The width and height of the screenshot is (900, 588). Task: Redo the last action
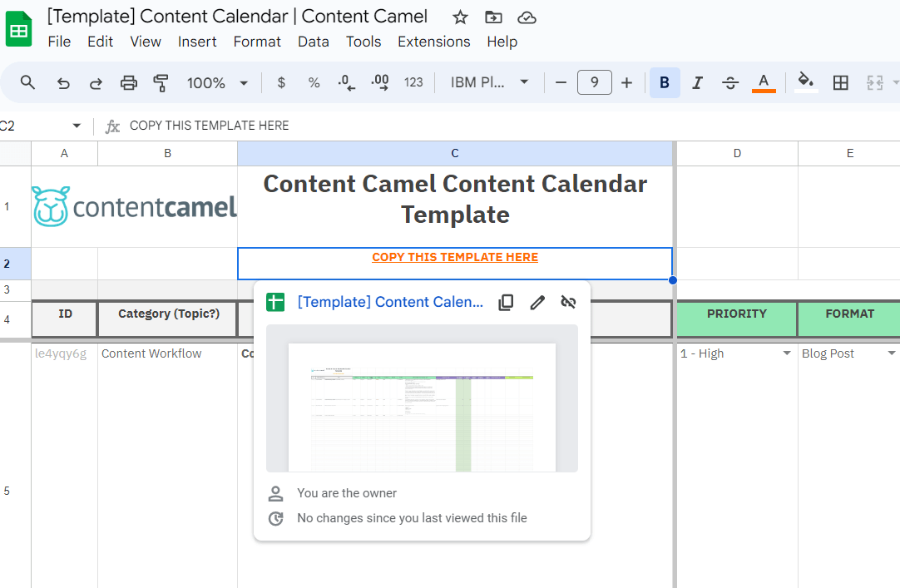[96, 83]
